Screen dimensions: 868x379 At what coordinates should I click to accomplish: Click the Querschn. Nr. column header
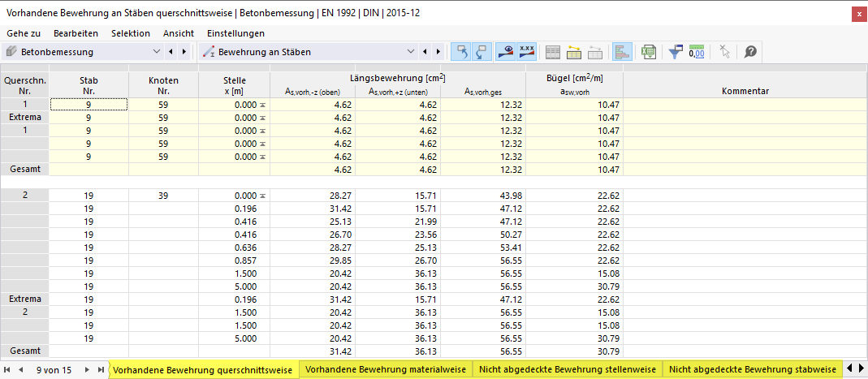[25, 86]
